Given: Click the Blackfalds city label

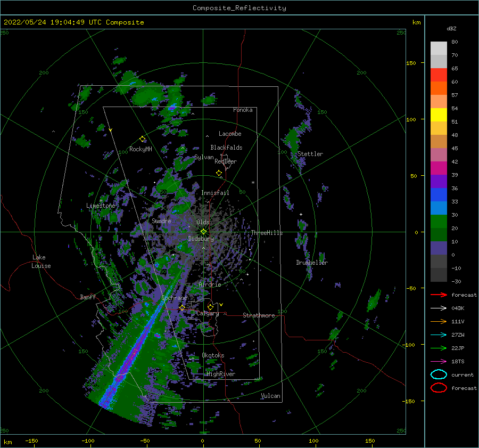Looking at the screenshot, I should pos(226,148).
